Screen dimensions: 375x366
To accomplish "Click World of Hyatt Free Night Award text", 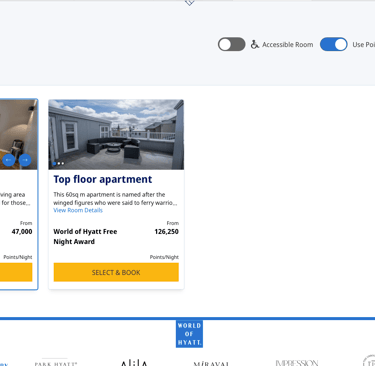I will click(x=85, y=236).
